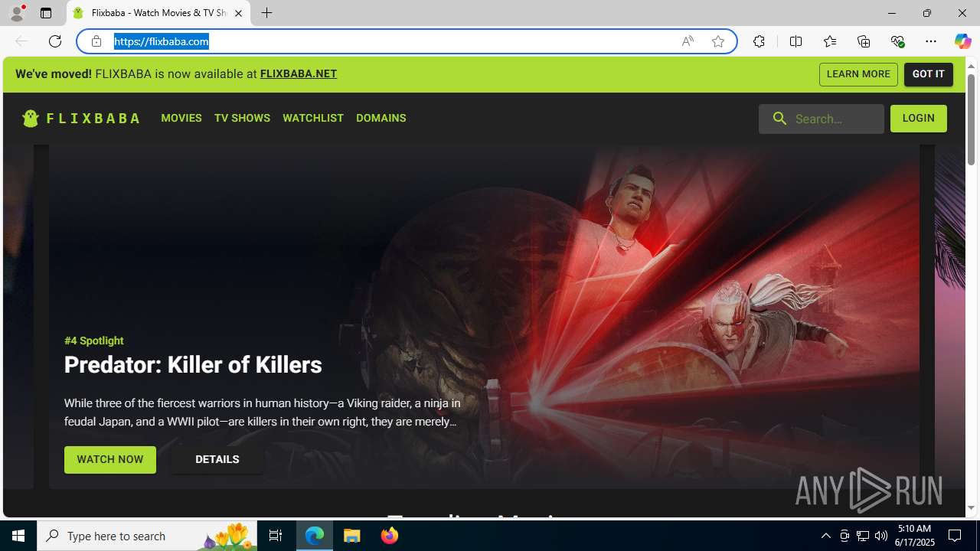Image resolution: width=980 pixels, height=551 pixels.
Task: Open Browser essentials heart icon
Action: (x=897, y=41)
